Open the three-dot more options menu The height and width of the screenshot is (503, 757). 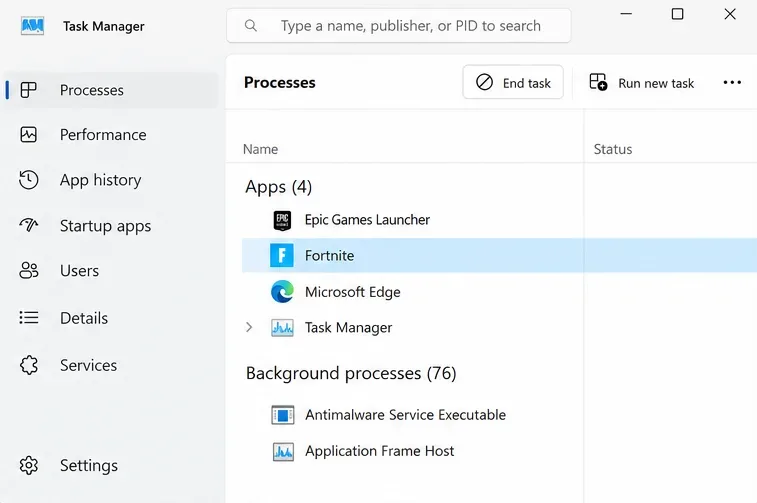pyautogui.click(x=732, y=83)
